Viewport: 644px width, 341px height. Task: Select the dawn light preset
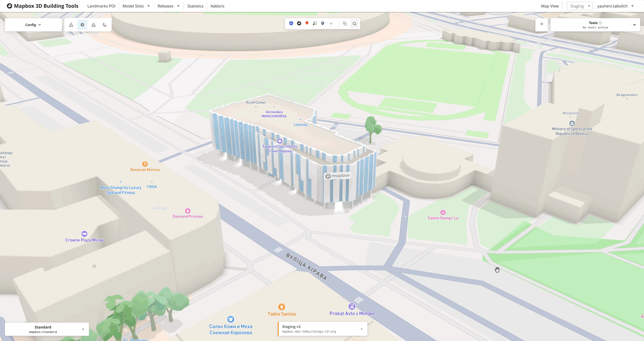tap(71, 25)
